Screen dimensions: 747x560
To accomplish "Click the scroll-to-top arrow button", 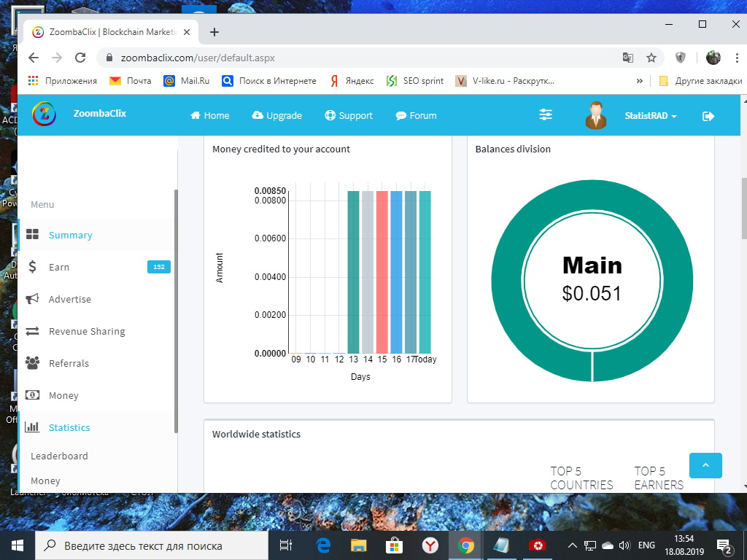I will 705,465.
